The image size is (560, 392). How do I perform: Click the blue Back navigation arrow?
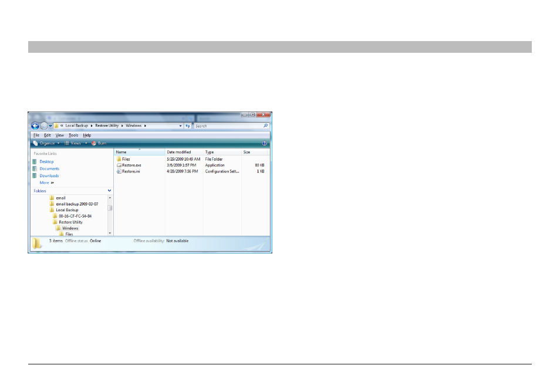pos(35,126)
